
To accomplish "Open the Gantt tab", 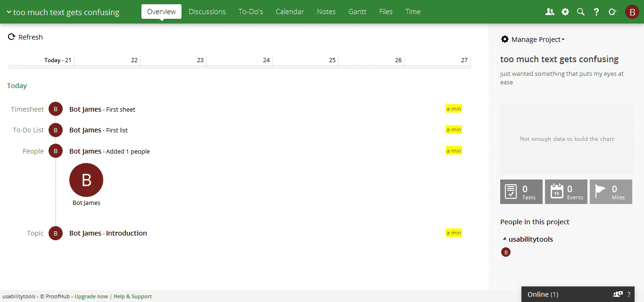I will (357, 12).
